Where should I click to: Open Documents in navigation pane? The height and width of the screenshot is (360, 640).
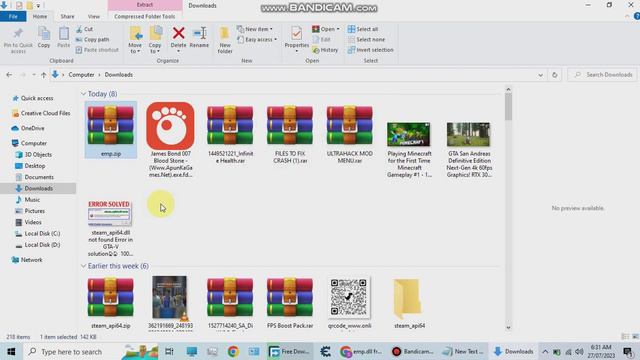(35, 177)
